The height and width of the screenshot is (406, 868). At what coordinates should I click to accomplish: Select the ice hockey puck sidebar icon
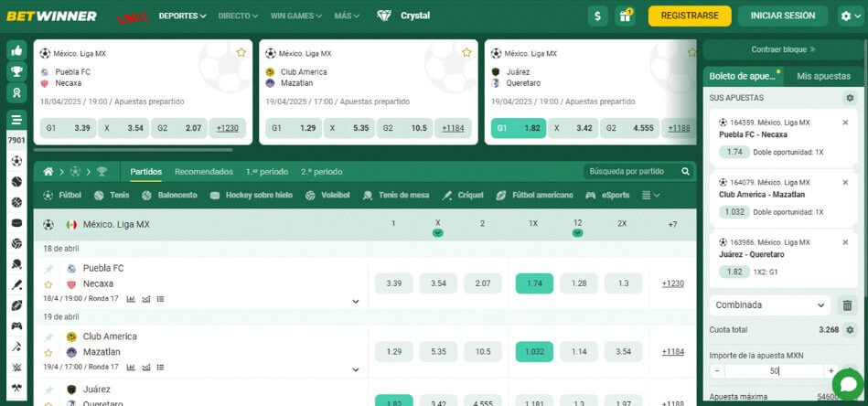tap(16, 223)
